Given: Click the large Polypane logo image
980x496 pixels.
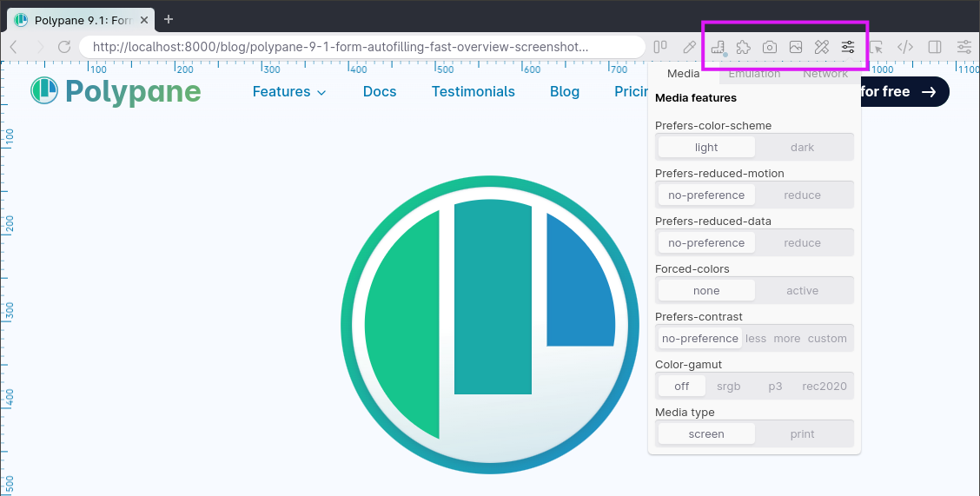Looking at the screenshot, I should coord(490,325).
